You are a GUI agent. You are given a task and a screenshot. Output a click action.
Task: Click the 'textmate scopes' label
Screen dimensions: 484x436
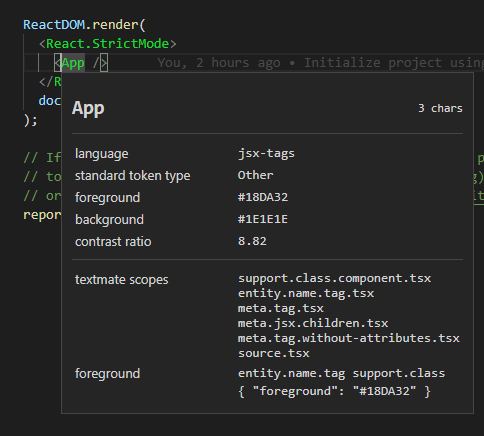(121, 280)
